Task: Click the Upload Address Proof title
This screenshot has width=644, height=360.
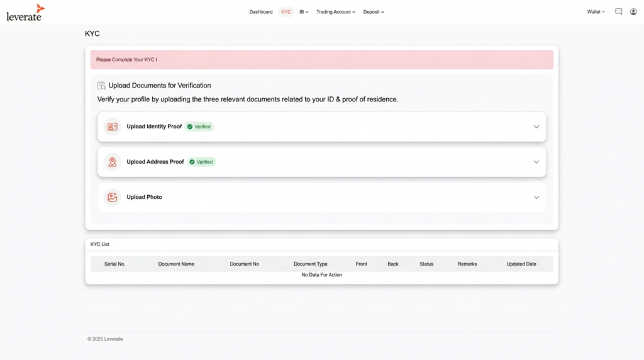Action: 155,162
